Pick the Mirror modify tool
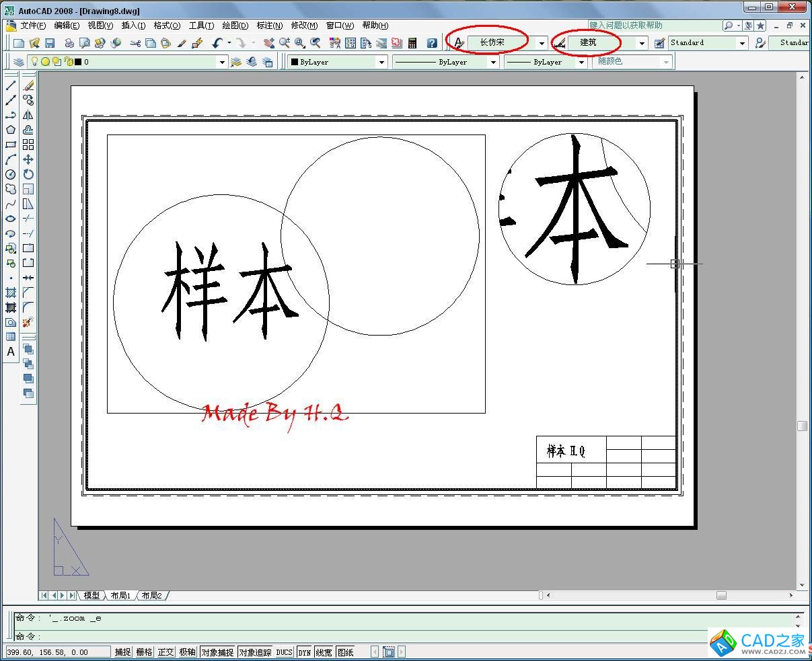This screenshot has width=812, height=661. (28, 115)
